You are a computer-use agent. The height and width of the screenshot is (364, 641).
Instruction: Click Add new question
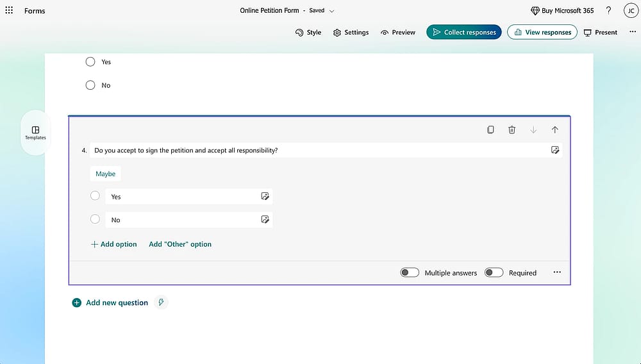pos(110,302)
